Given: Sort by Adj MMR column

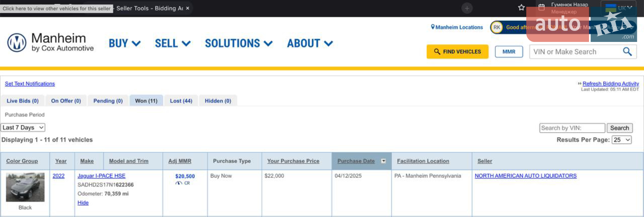Looking at the screenshot, I should pos(180,161).
